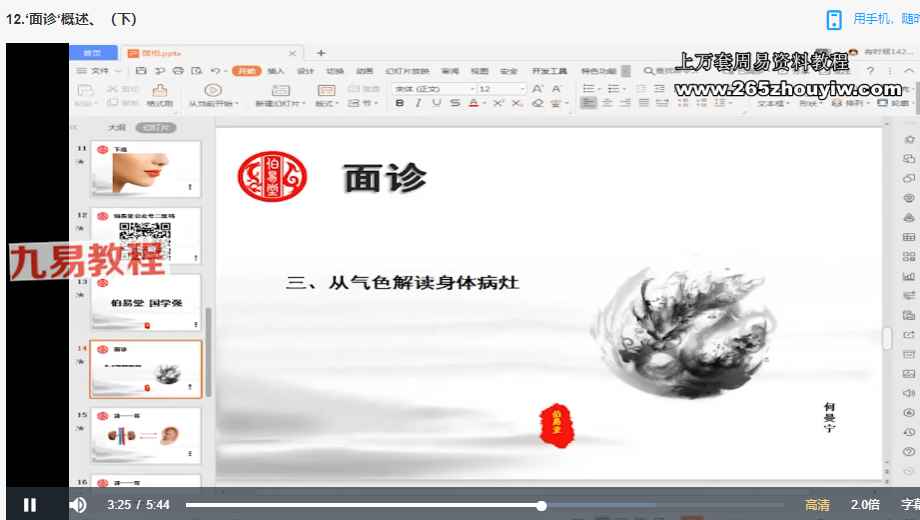The height and width of the screenshot is (520, 920).
Task: Click the search magnifier in the ribbon
Action: (648, 70)
